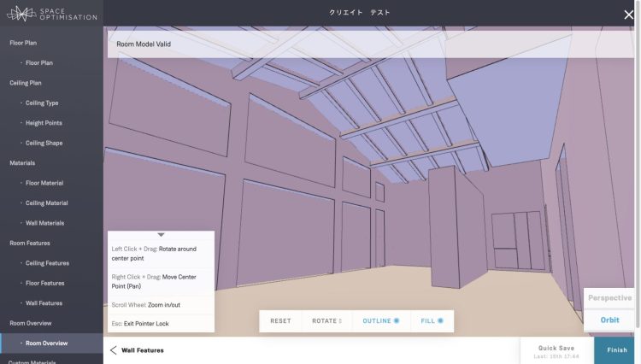Click the Finish button
This screenshot has width=641, height=364.
pos(616,350)
